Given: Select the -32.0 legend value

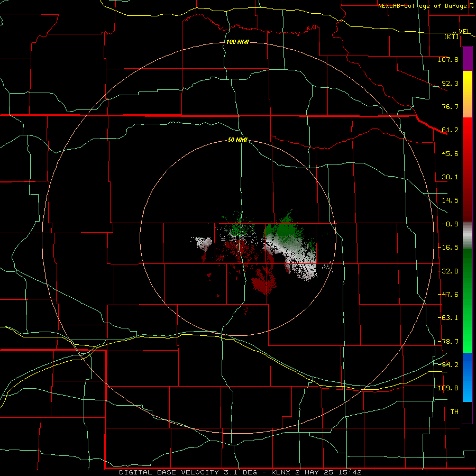Looking at the screenshot, I should (x=448, y=271).
